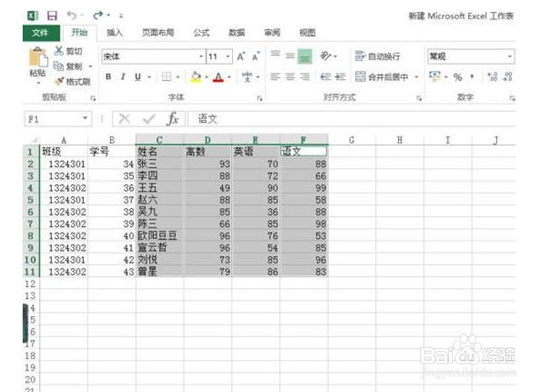
Task: Toggle Underline formatting
Action: pyautogui.click(x=138, y=77)
